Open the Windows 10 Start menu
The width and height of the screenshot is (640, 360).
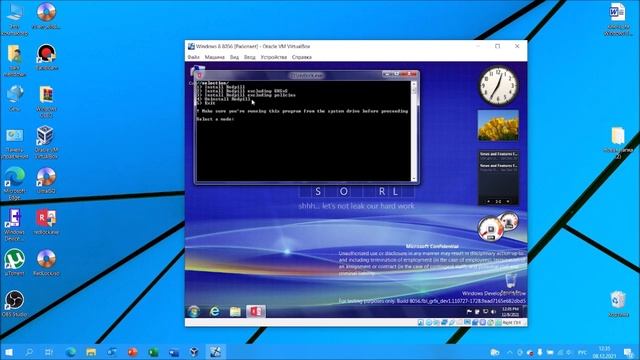(x=8, y=352)
